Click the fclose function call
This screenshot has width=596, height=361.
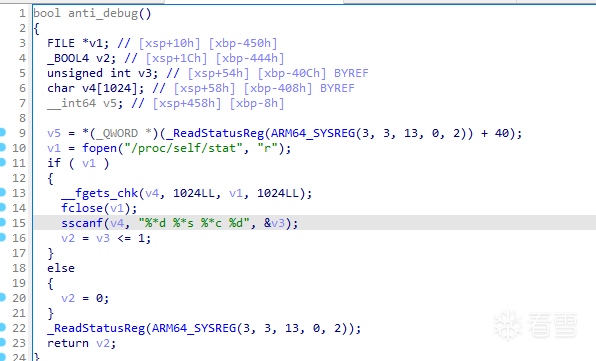(82, 208)
